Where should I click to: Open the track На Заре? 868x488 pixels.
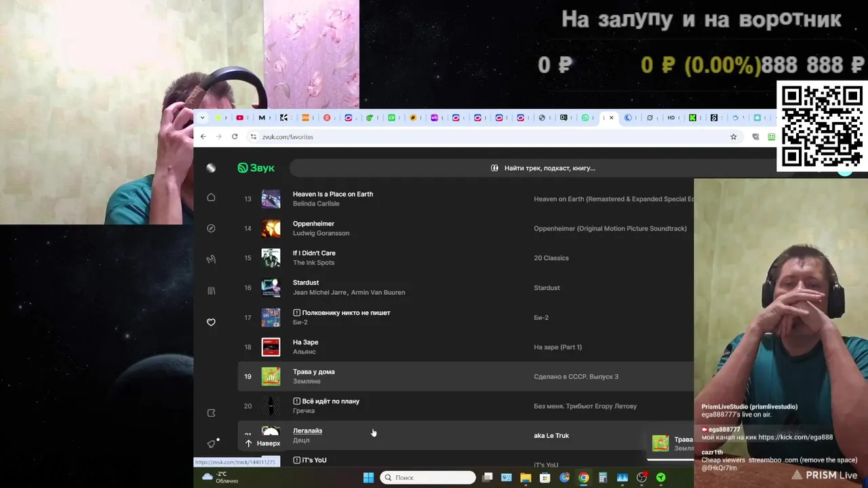pos(305,342)
